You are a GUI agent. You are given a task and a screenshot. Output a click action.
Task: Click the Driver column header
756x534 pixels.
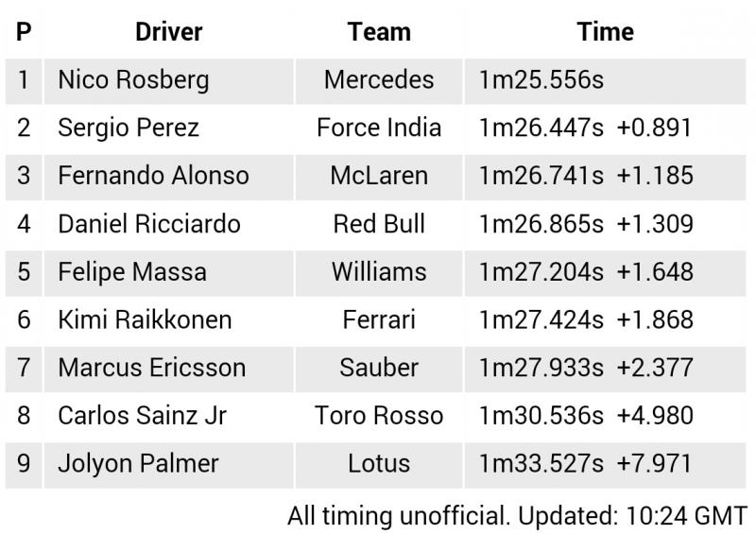tap(169, 32)
